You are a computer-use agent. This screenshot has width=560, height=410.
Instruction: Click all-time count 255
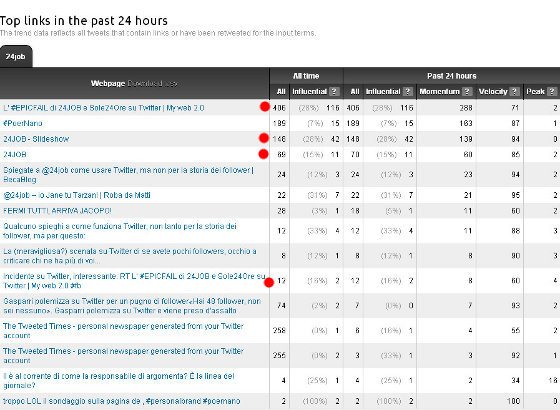click(279, 356)
